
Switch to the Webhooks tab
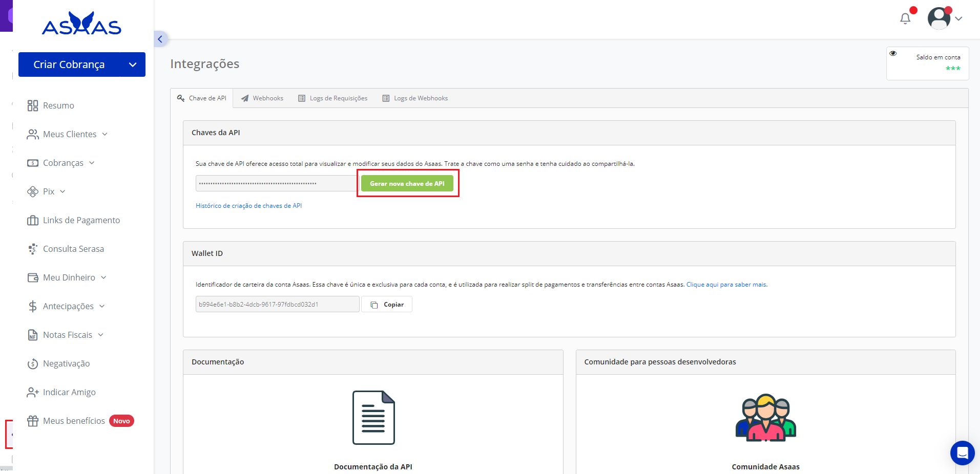pos(262,98)
